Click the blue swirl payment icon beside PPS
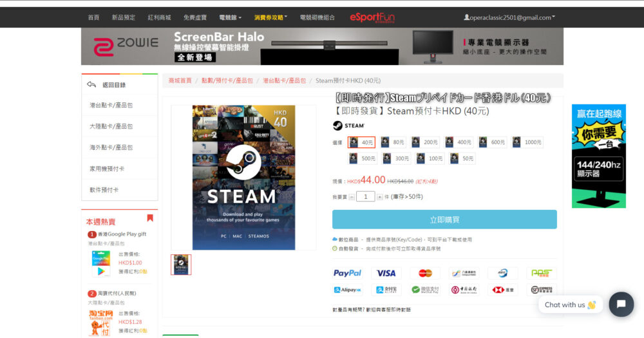The width and height of the screenshot is (644, 338). pyautogui.click(x=503, y=273)
